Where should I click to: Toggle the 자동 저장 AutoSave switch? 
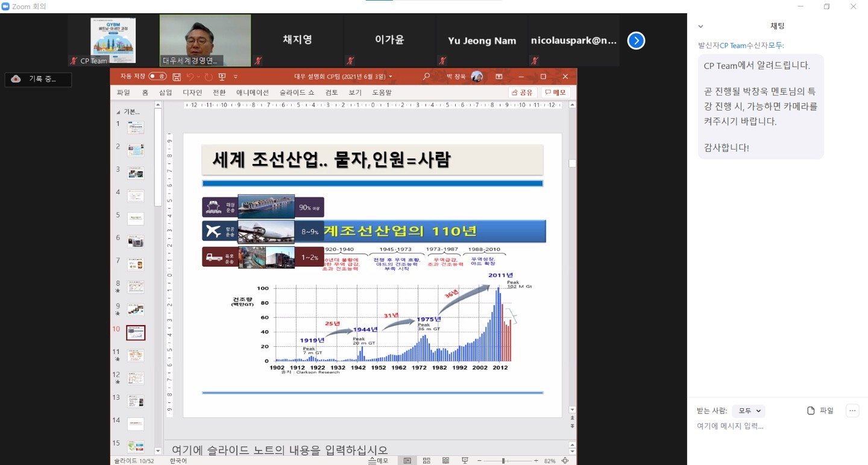[158, 77]
